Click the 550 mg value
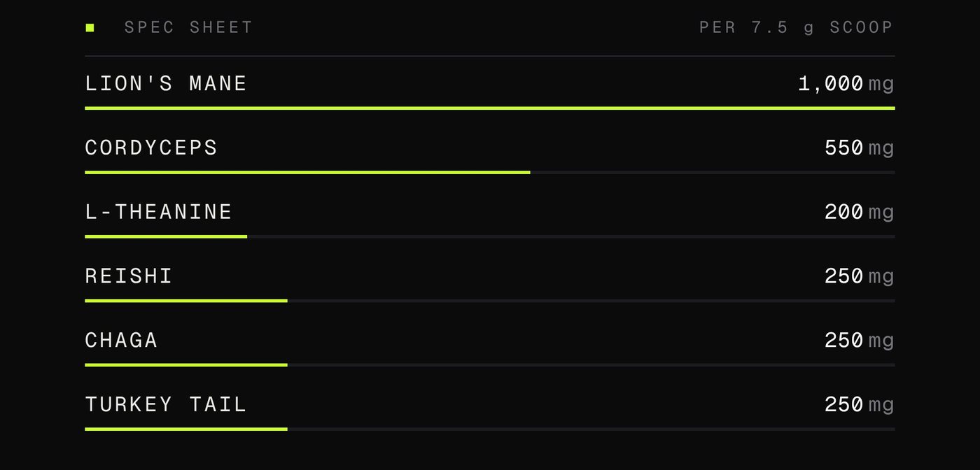980x470 pixels. [x=860, y=148]
